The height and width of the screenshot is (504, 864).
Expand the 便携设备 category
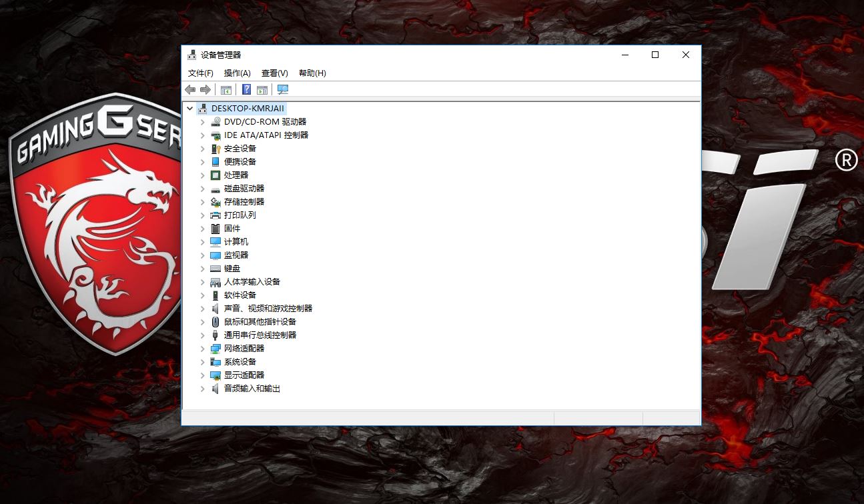click(203, 161)
